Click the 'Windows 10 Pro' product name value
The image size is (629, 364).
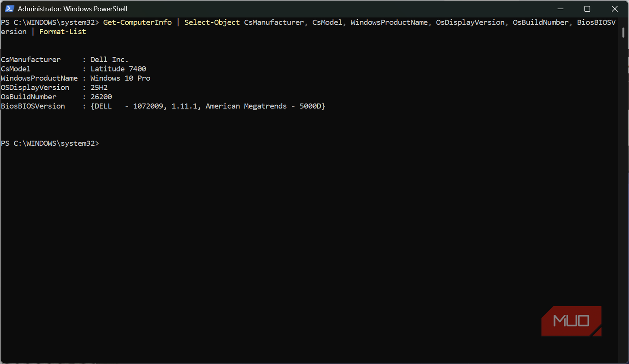tap(120, 78)
